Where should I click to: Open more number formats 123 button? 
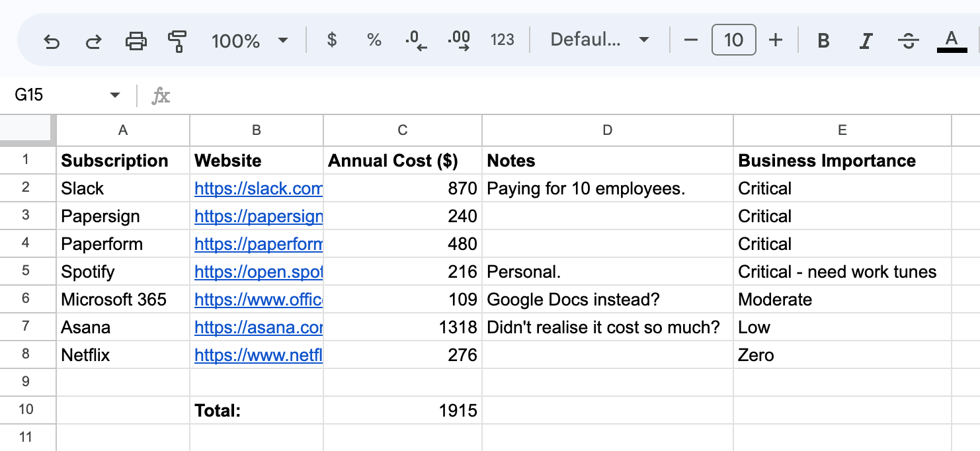tap(503, 40)
